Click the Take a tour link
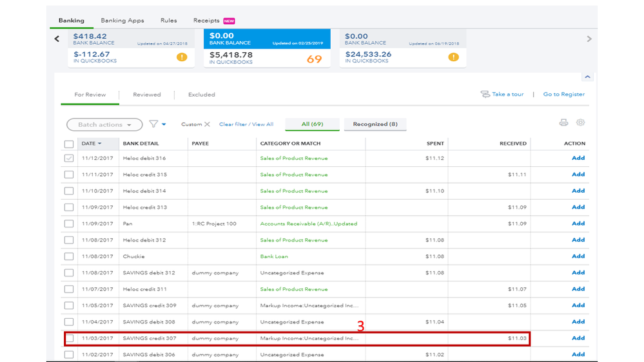The height and width of the screenshot is (362, 644). (507, 94)
